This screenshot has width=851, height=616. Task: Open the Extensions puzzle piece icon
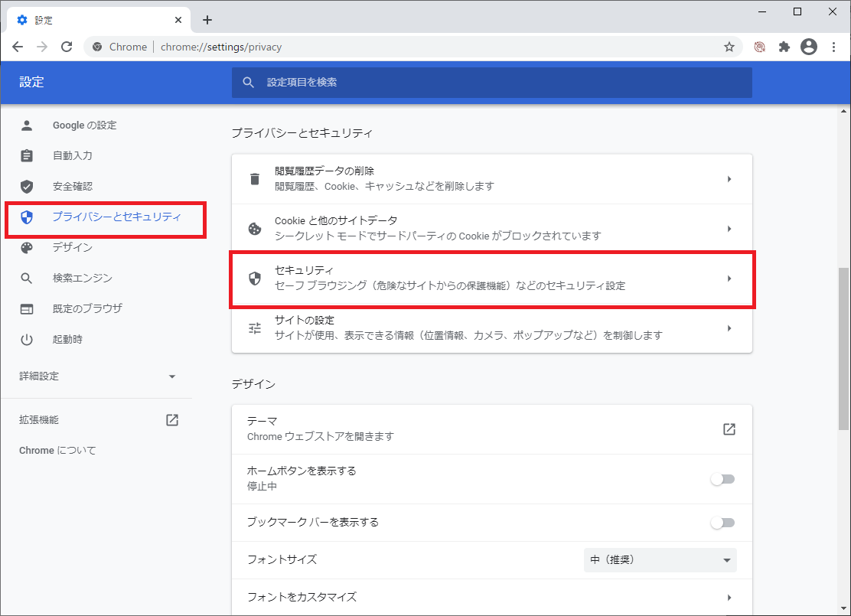(x=784, y=47)
